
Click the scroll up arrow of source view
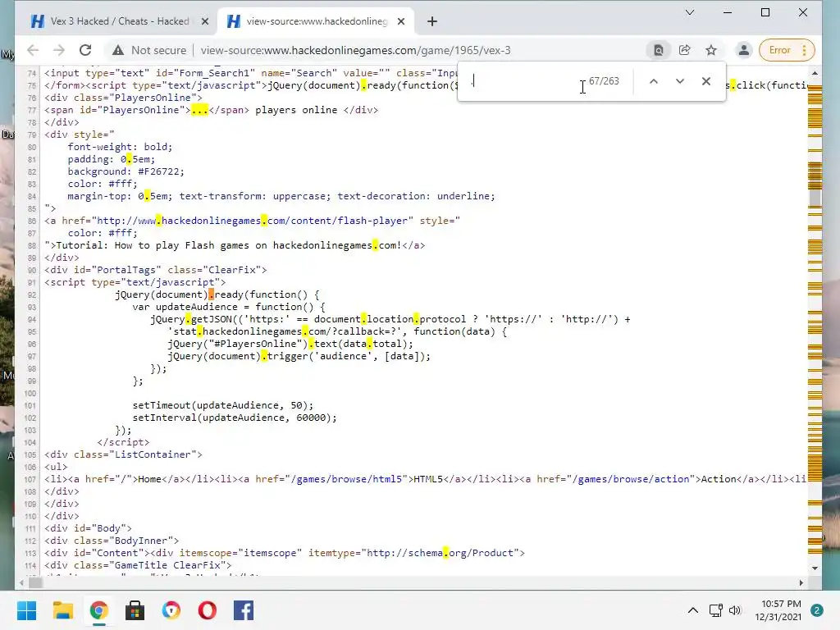click(x=815, y=73)
